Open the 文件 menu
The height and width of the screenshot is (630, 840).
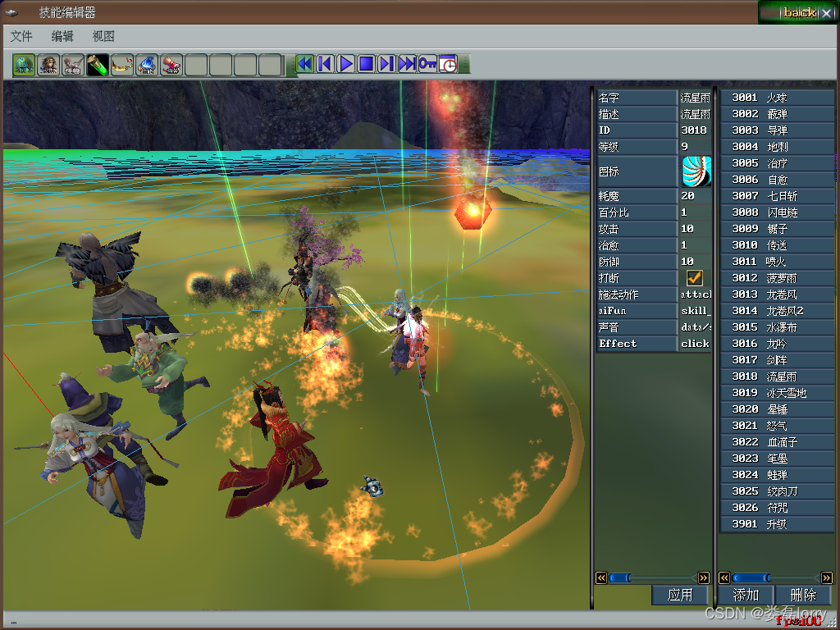point(21,36)
